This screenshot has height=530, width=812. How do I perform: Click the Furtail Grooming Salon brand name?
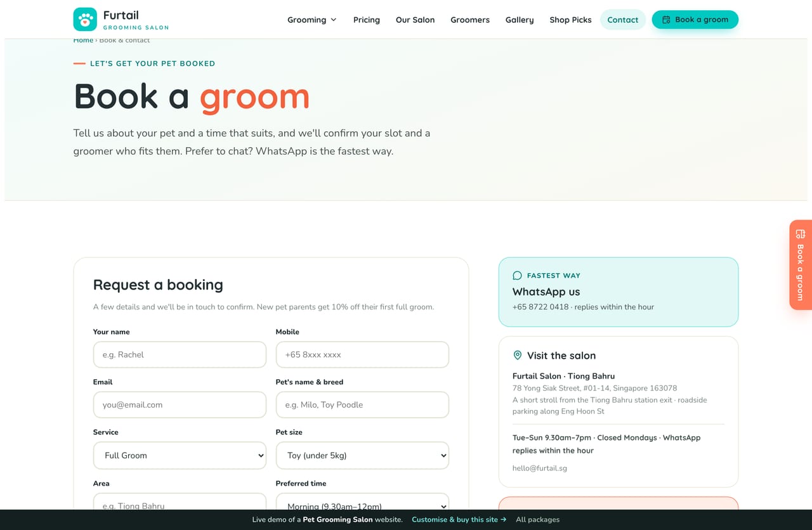coord(136,20)
